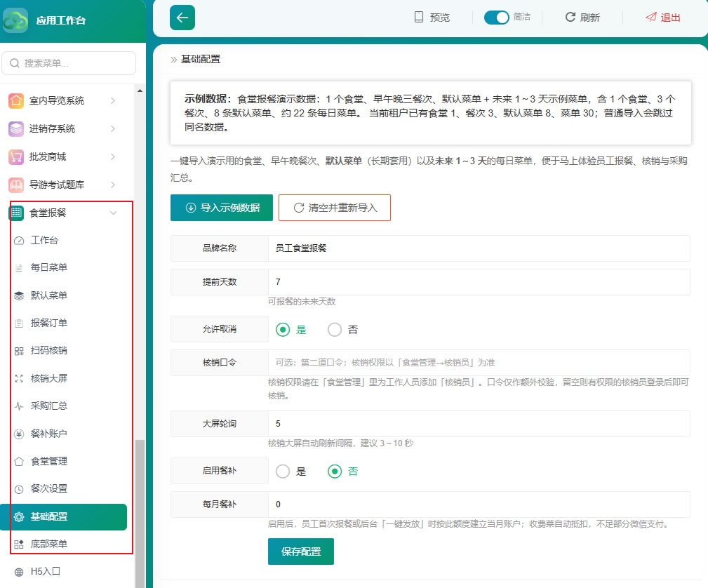The image size is (708, 588).
Task: Click the green back arrow button
Action: [x=182, y=18]
